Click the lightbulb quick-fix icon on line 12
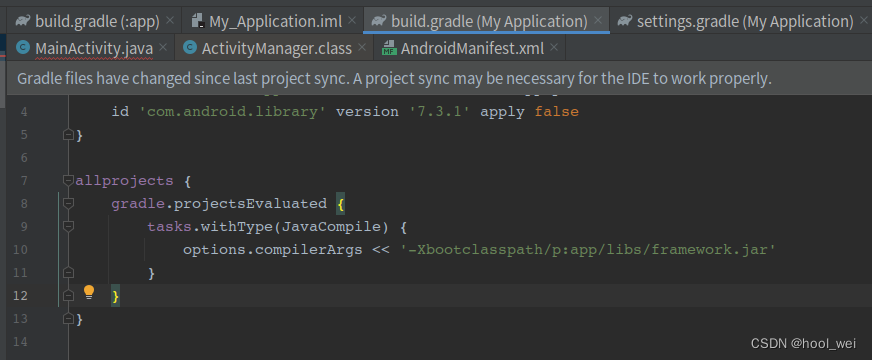 89,293
